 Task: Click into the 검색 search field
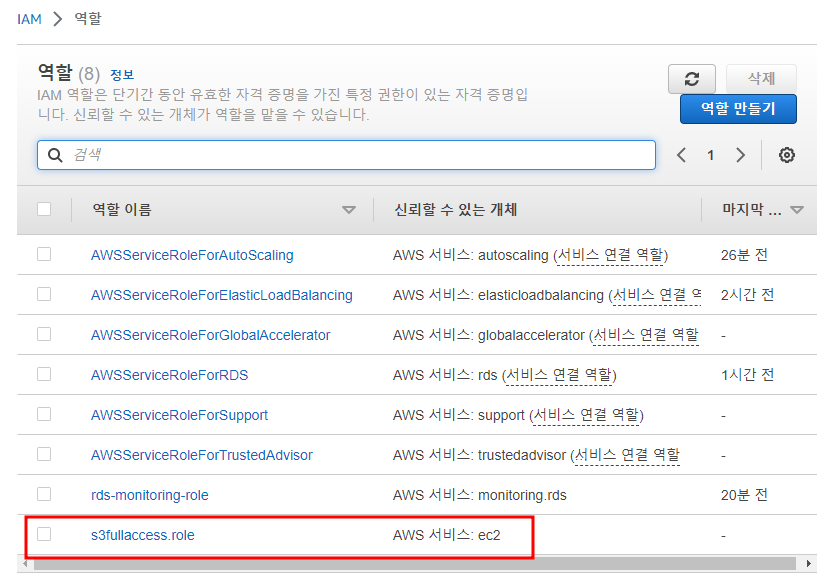tap(347, 155)
